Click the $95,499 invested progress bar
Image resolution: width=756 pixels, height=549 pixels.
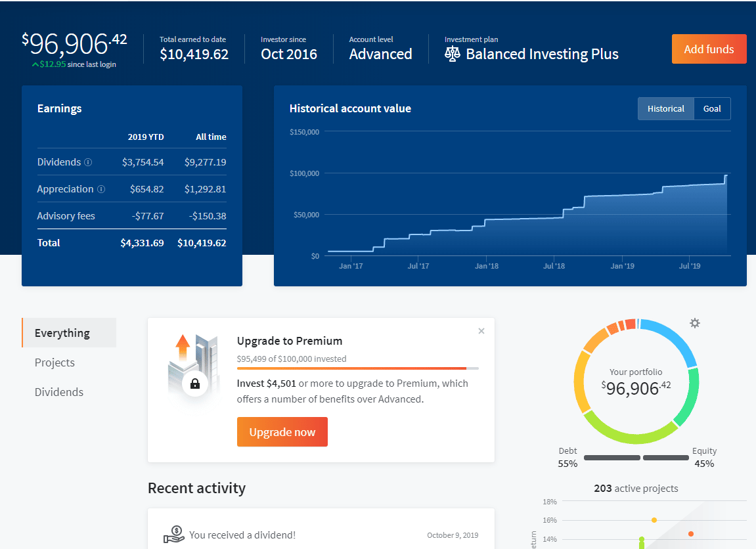[x=358, y=368]
